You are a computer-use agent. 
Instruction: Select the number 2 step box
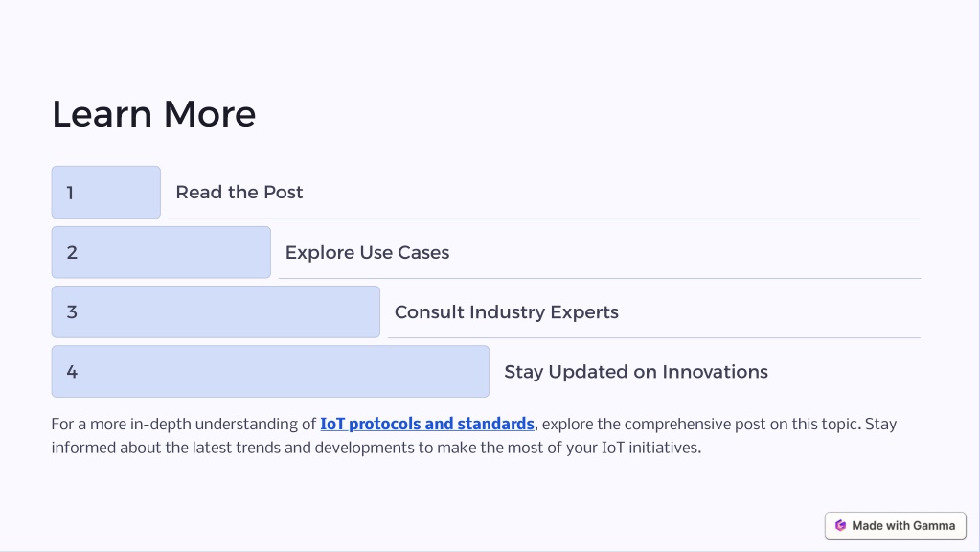pyautogui.click(x=161, y=252)
